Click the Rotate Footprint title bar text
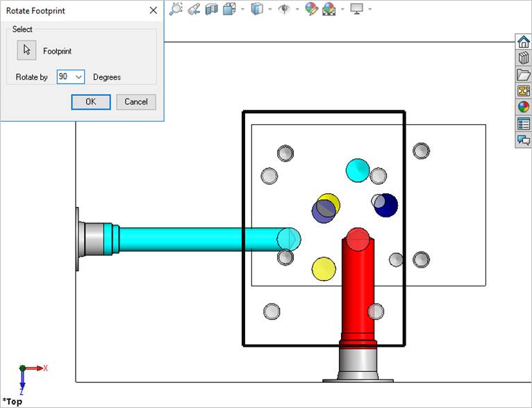 (35, 11)
